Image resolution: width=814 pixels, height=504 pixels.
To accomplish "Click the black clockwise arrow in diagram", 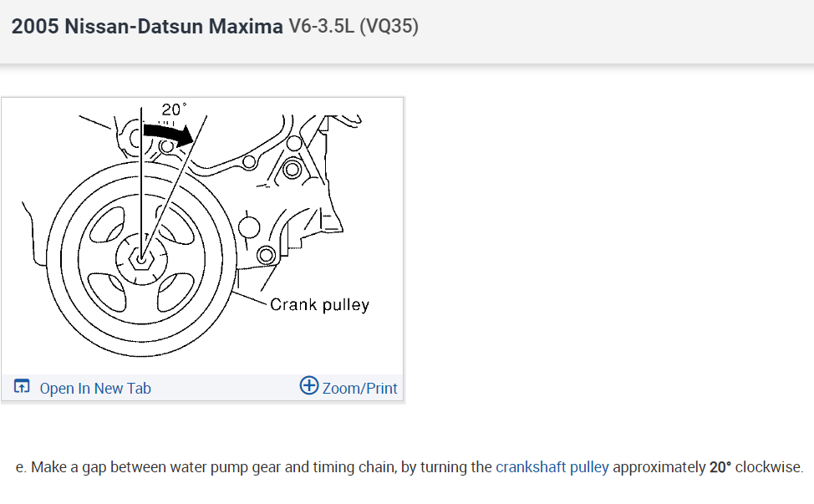I will [x=168, y=133].
